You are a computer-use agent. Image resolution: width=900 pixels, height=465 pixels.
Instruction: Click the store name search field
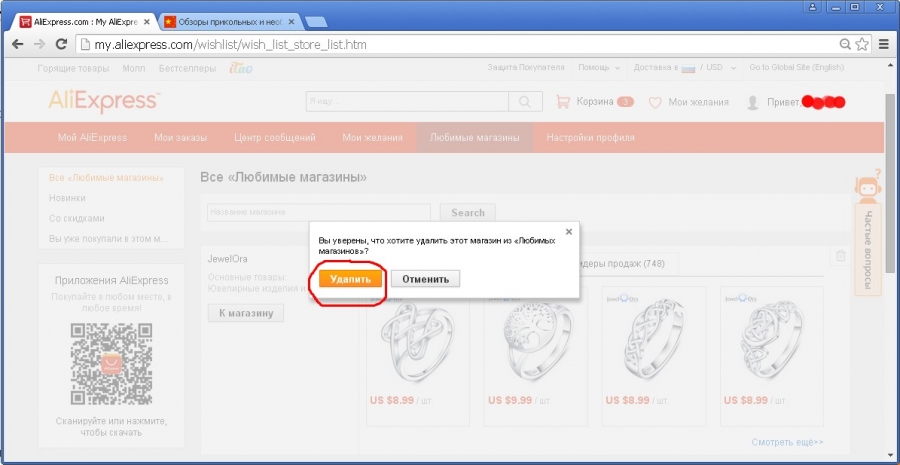coord(318,212)
